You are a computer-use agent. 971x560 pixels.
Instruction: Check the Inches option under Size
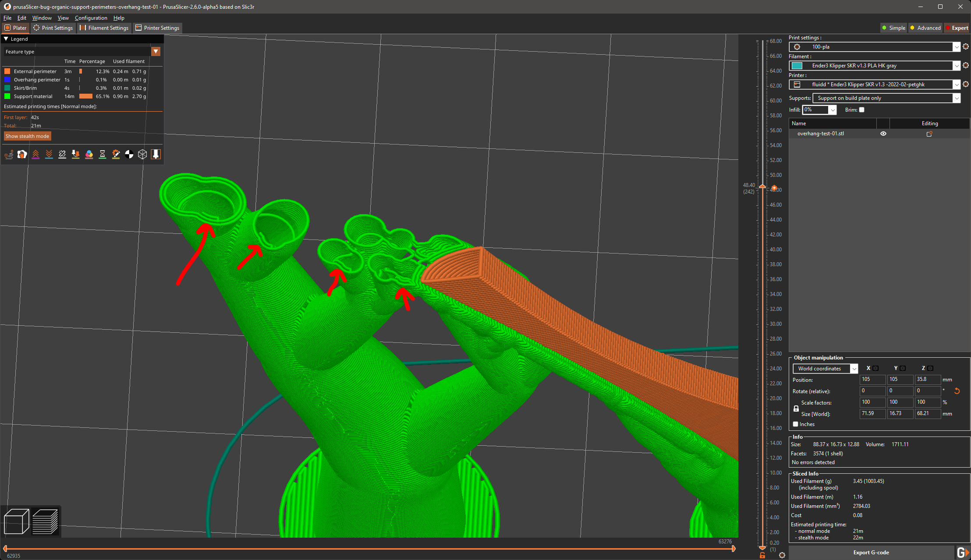pos(796,424)
